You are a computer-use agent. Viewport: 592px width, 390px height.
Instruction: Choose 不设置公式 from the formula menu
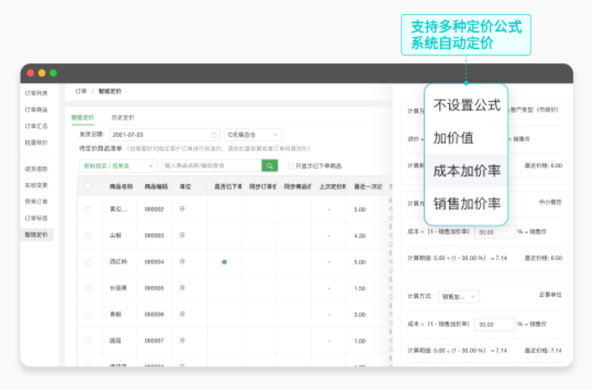click(466, 105)
